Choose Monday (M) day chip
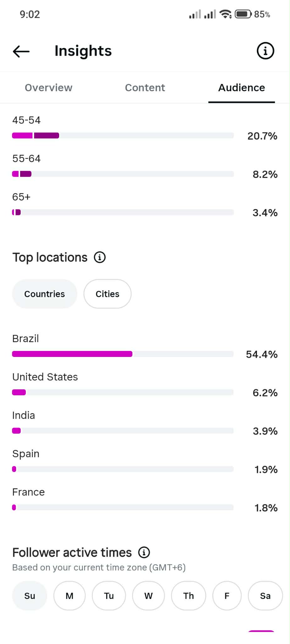This screenshot has height=644, width=290. (x=70, y=596)
